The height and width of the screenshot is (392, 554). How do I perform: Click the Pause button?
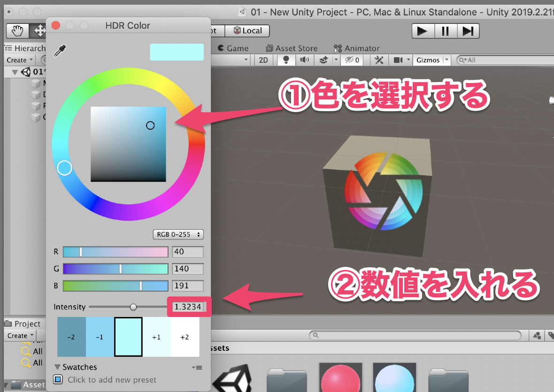click(x=445, y=31)
